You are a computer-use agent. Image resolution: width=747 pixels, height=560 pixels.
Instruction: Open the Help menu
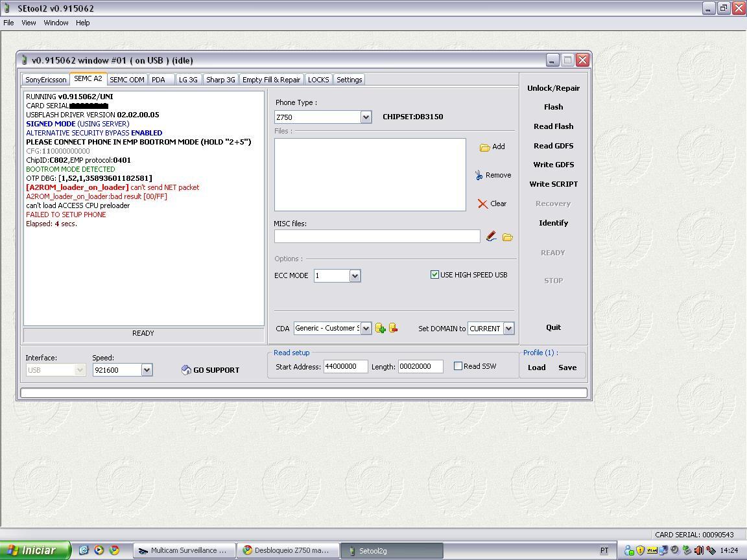(82, 23)
